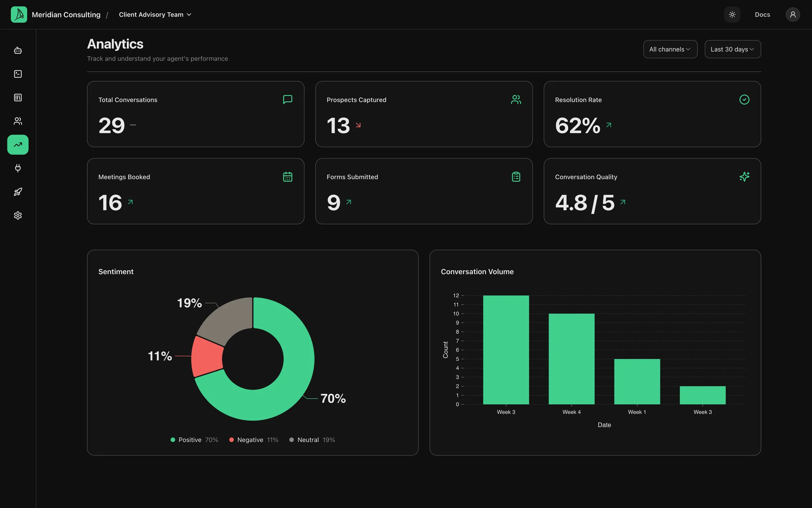Open the Docs link

pos(762,15)
